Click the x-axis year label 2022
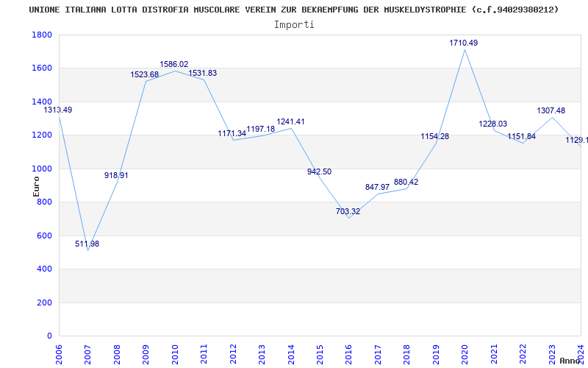This screenshot has width=588, height=368. 523,354
